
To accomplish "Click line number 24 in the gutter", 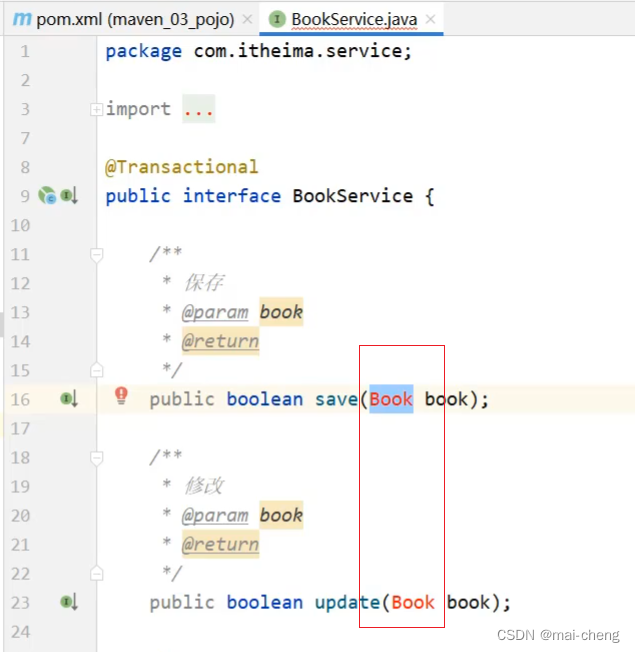I will coord(20,632).
